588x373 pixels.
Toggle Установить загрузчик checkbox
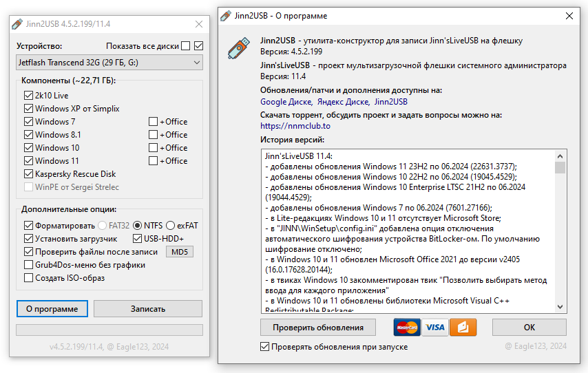28,238
